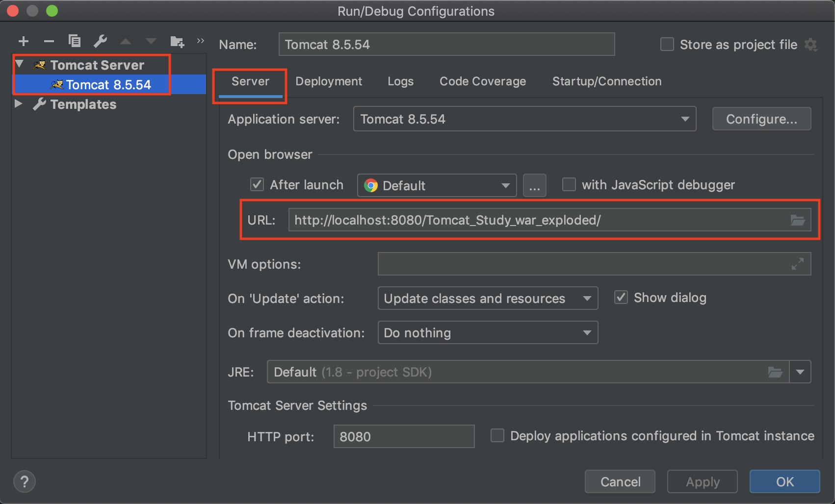Expand the Templates tree node
The image size is (835, 504).
point(19,103)
